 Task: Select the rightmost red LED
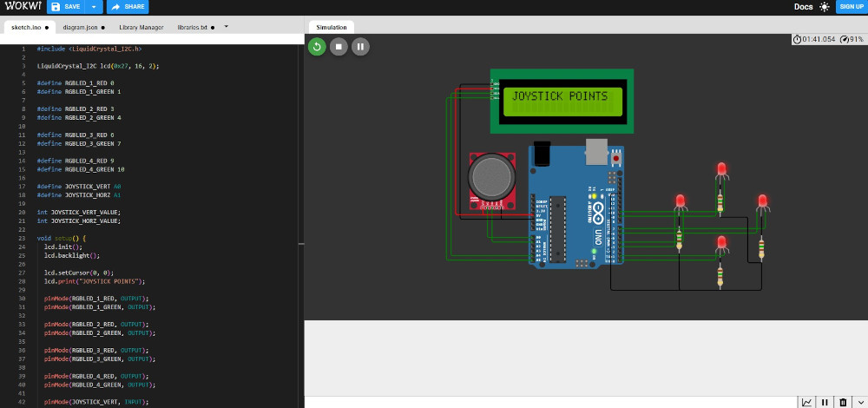(x=762, y=202)
